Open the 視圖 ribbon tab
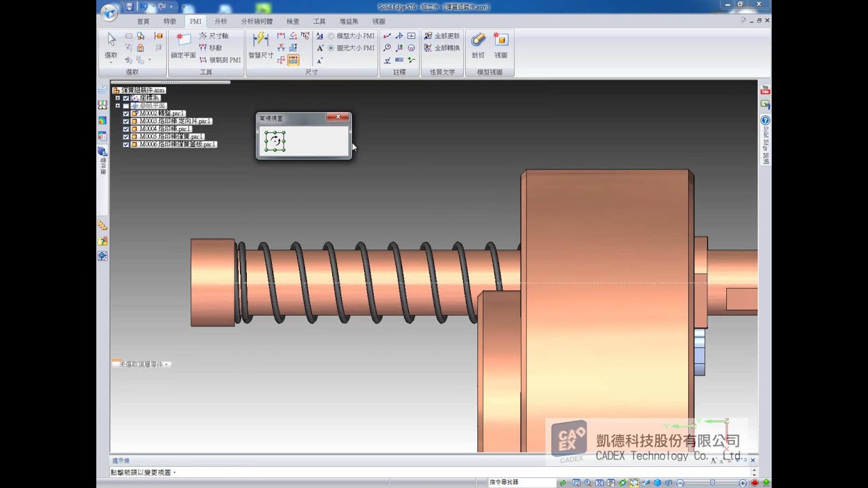The image size is (868, 488). 379,21
